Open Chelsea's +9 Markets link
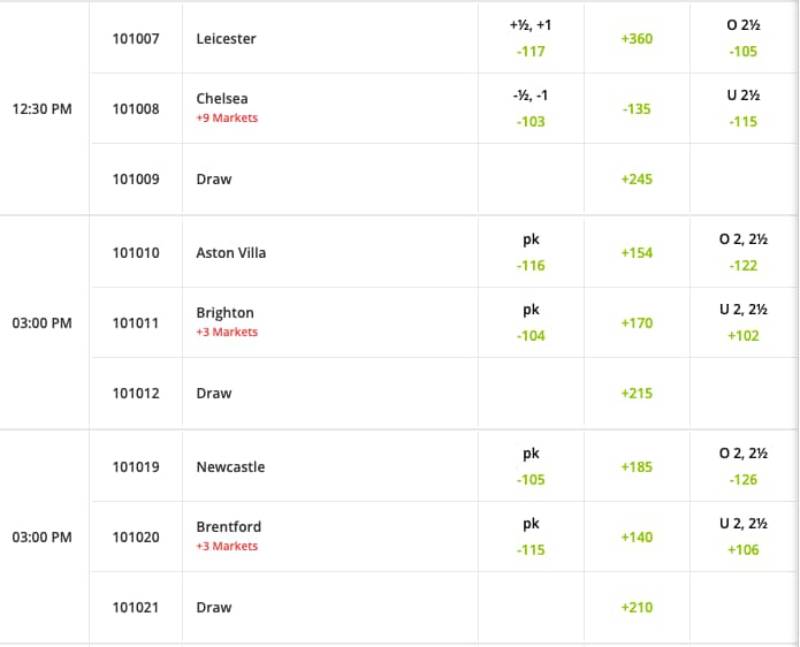The image size is (800, 647). 227,118
